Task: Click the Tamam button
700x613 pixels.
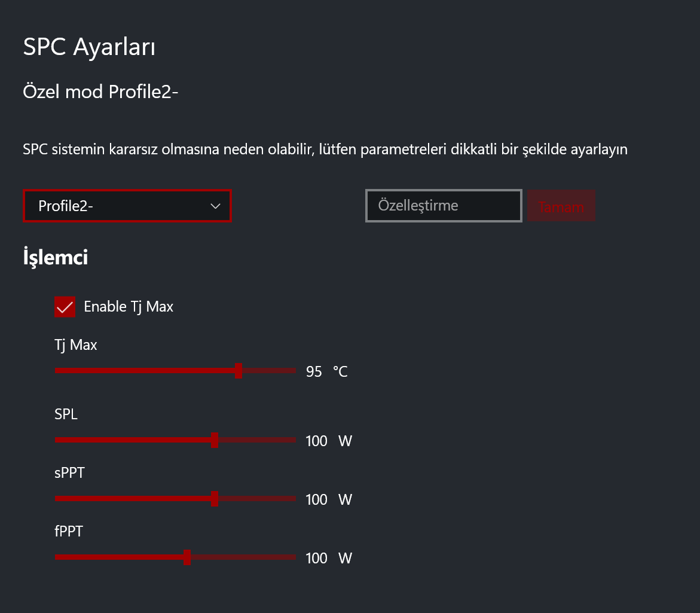Action: click(x=561, y=206)
